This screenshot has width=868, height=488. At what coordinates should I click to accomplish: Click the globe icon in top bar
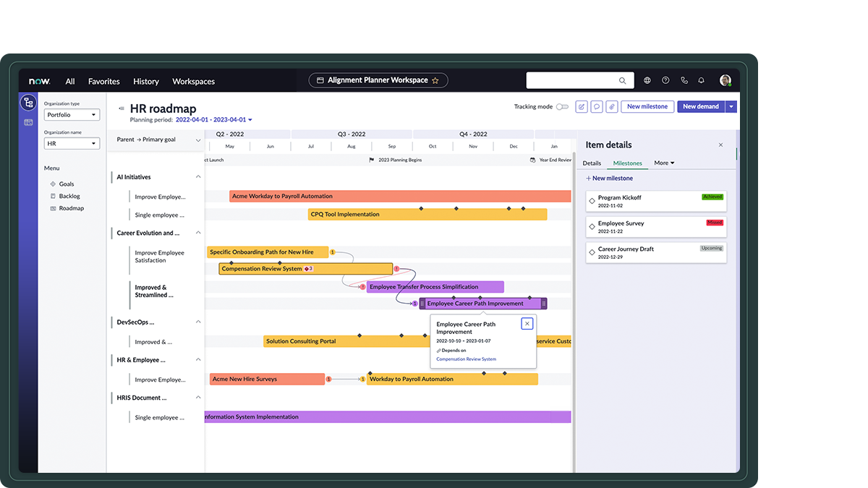[x=647, y=81]
